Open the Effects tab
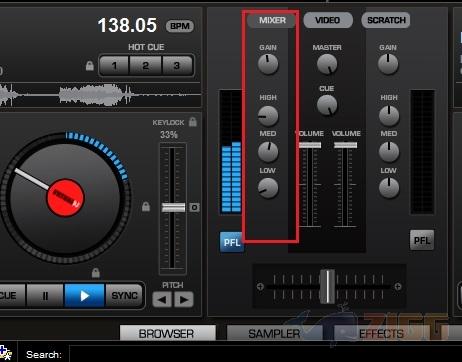This screenshot has width=462, height=362. point(382,333)
